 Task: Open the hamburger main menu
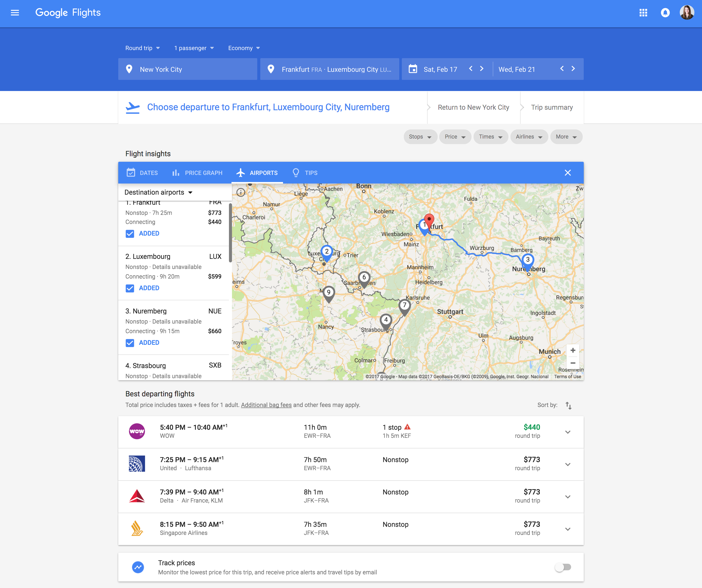(x=15, y=13)
